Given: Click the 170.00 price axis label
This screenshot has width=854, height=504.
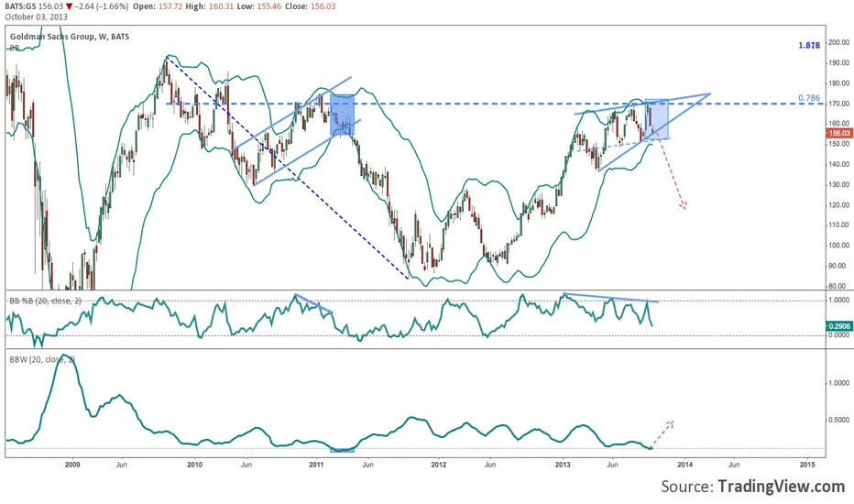Looking at the screenshot, I should coord(838,104).
